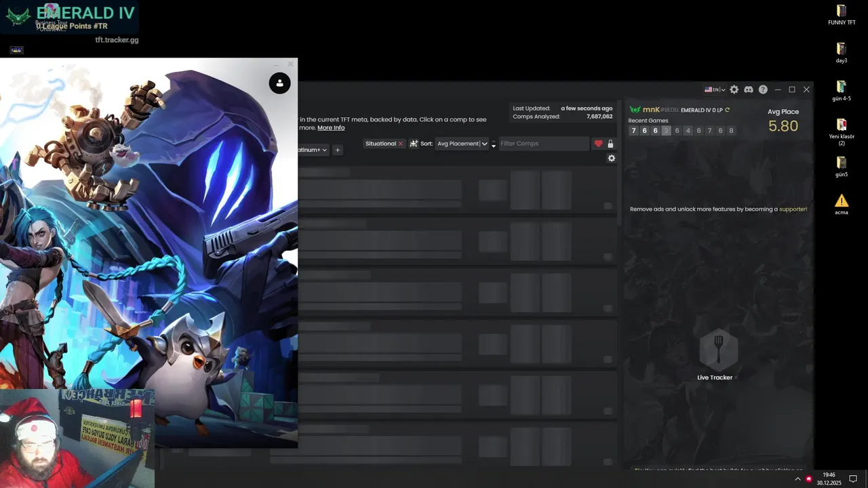Open the EN language dropdown
The width and height of the screenshot is (868, 488).
click(715, 89)
